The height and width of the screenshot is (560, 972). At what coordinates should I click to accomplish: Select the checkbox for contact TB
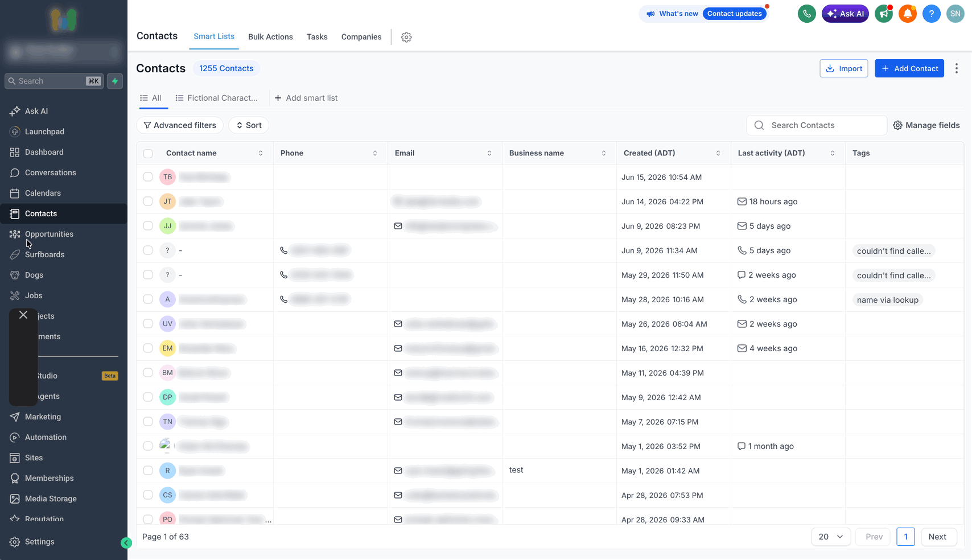tap(148, 177)
